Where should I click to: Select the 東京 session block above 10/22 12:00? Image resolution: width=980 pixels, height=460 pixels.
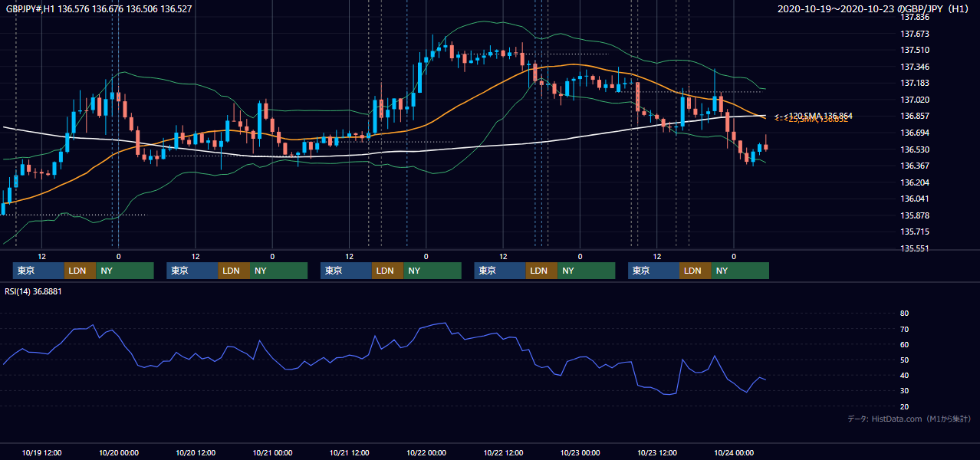click(x=500, y=271)
